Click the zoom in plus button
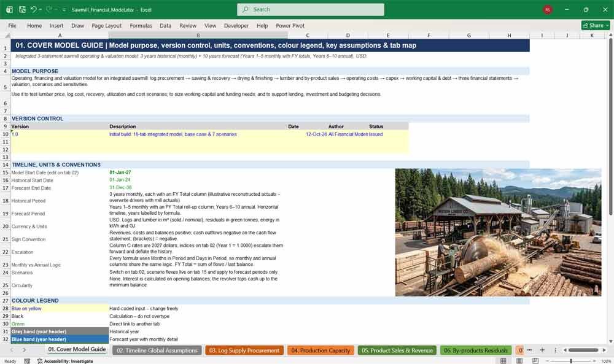Screen dimensions: 614x364 [595, 361]
